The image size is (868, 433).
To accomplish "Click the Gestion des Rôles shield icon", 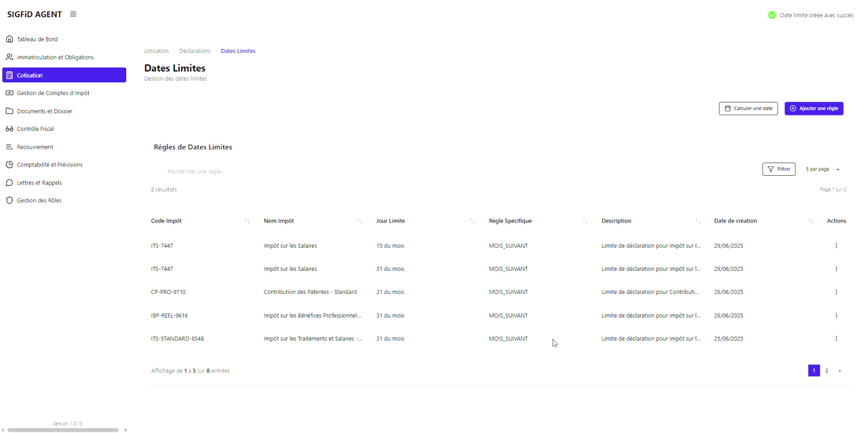I will pyautogui.click(x=9, y=201).
